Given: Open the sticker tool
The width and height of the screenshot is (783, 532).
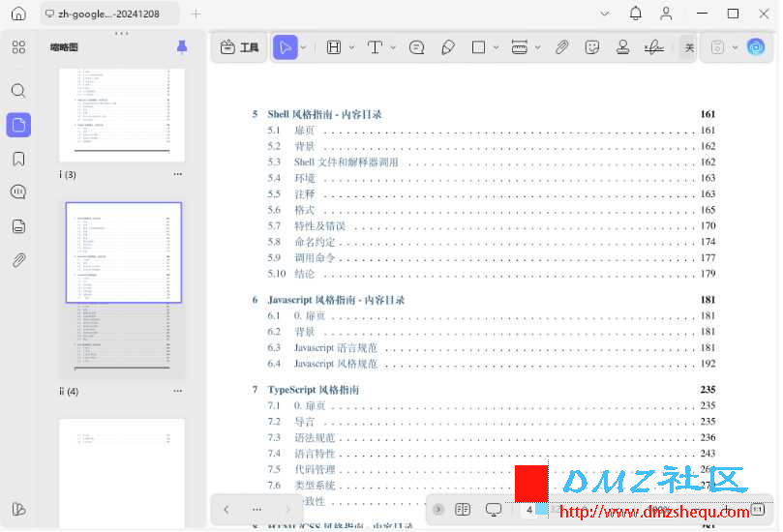Looking at the screenshot, I should pos(591,47).
